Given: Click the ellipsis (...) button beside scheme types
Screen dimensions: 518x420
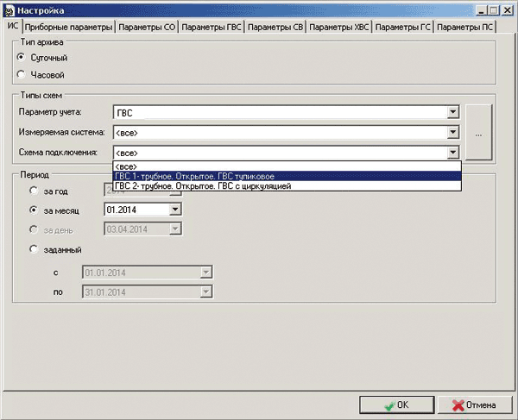Looking at the screenshot, I should (478, 132).
